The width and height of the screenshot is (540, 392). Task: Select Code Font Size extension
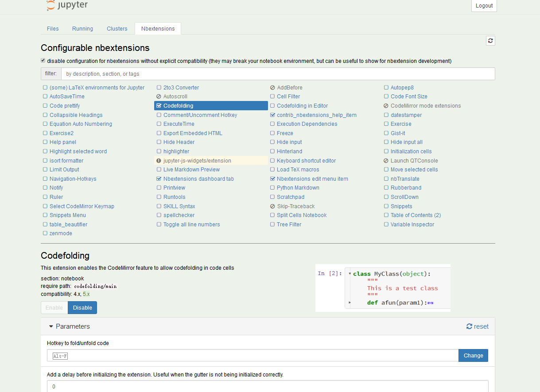coord(409,97)
